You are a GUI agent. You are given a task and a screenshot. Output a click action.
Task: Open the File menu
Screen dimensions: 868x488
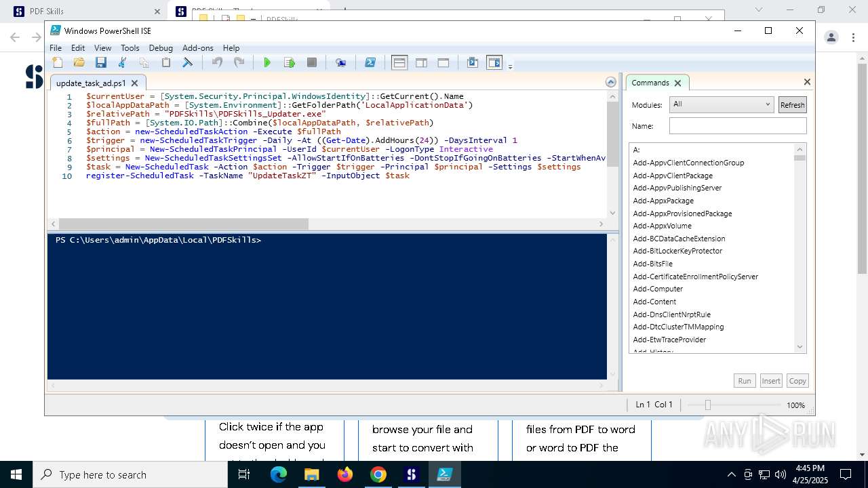[x=56, y=48]
